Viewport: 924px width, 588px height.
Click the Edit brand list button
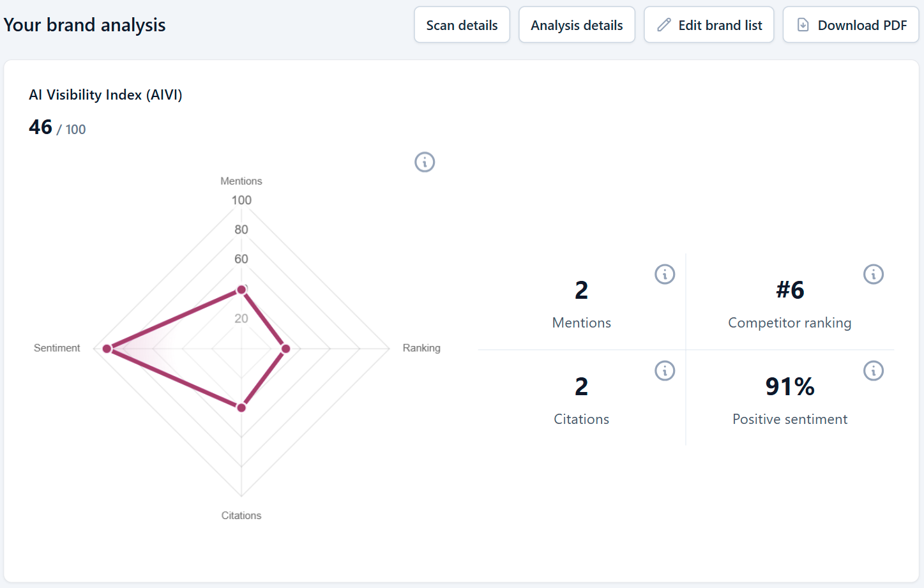pyautogui.click(x=709, y=25)
